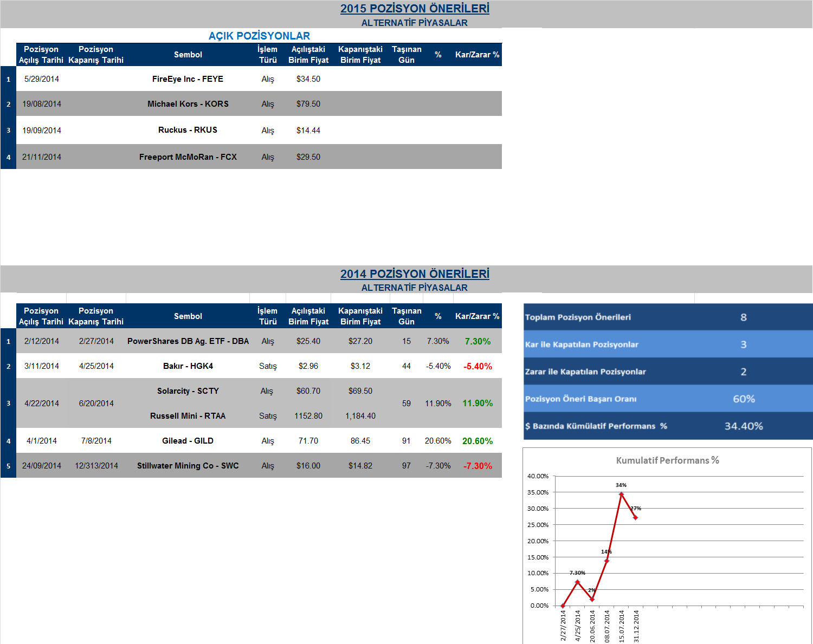Select the AÇIK POZİSYONLAR heading
Viewport: 813px width, 644px height.
[259, 36]
